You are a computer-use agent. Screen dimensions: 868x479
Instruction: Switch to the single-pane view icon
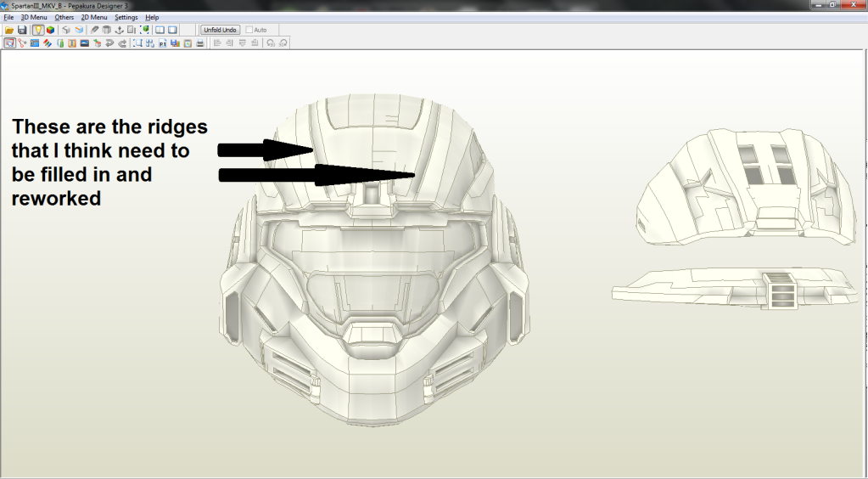173,30
